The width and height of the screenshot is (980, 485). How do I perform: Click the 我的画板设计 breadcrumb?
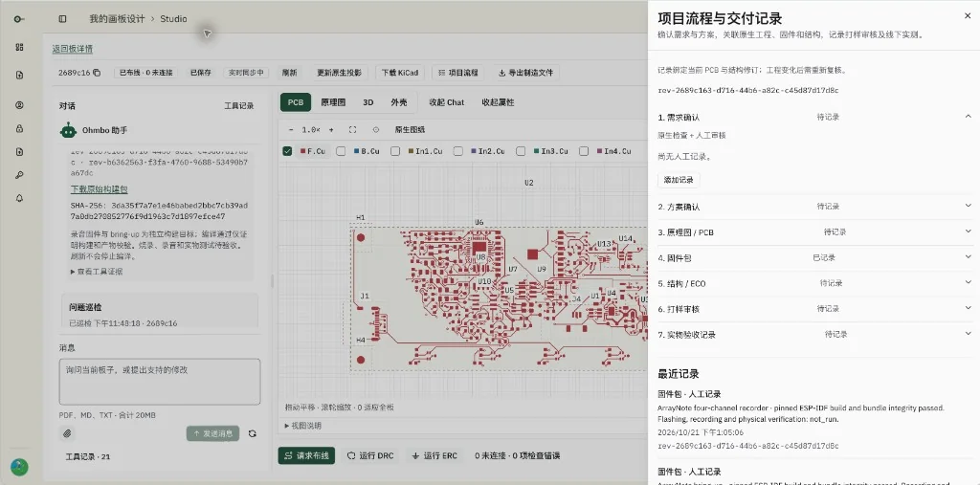(x=116, y=19)
